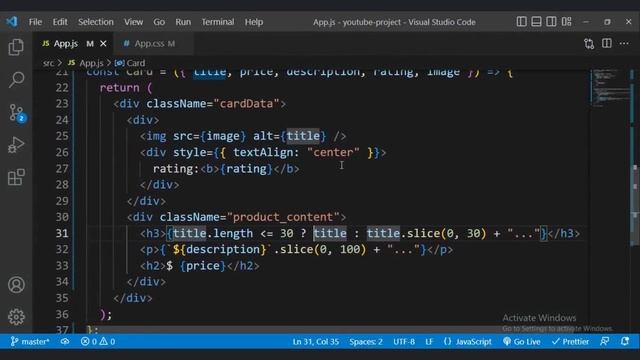This screenshot has height=360, width=640.
Task: Click the feedback icon in status bar
Action: coord(605,341)
